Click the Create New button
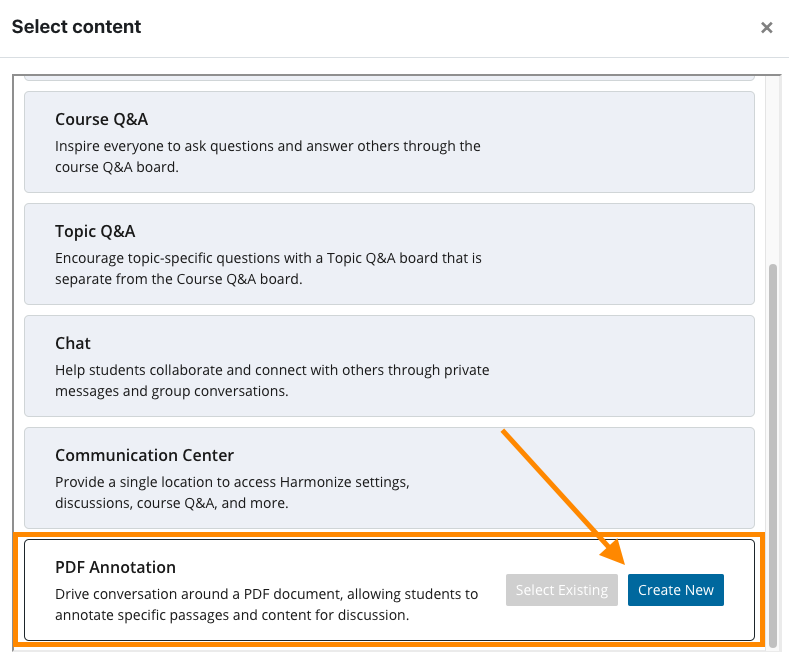The width and height of the screenshot is (789, 670). click(675, 590)
